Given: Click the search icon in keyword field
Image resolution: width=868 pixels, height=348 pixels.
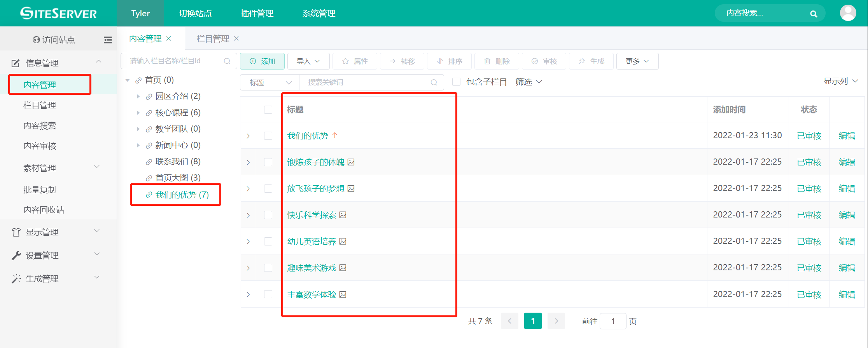Looking at the screenshot, I should click(434, 82).
